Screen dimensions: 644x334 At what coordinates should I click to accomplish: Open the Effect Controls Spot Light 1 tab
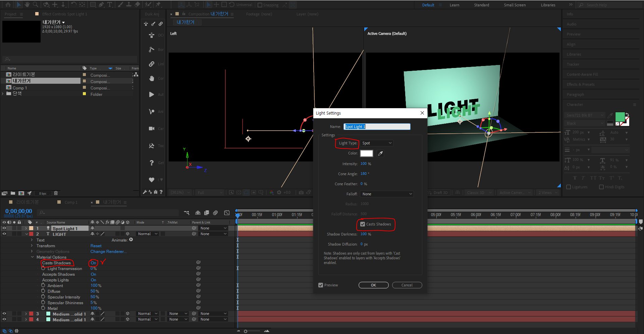click(x=64, y=14)
